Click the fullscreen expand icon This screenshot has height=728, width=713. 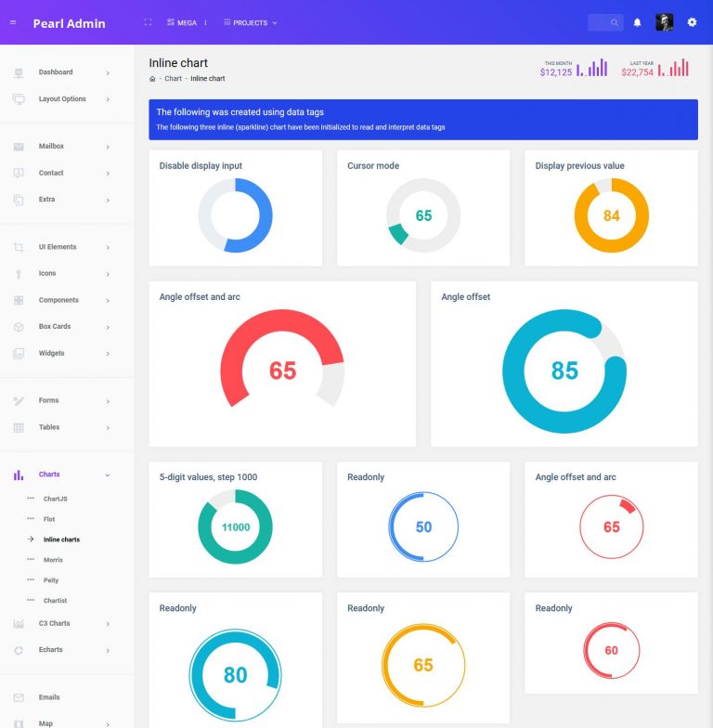[148, 22]
